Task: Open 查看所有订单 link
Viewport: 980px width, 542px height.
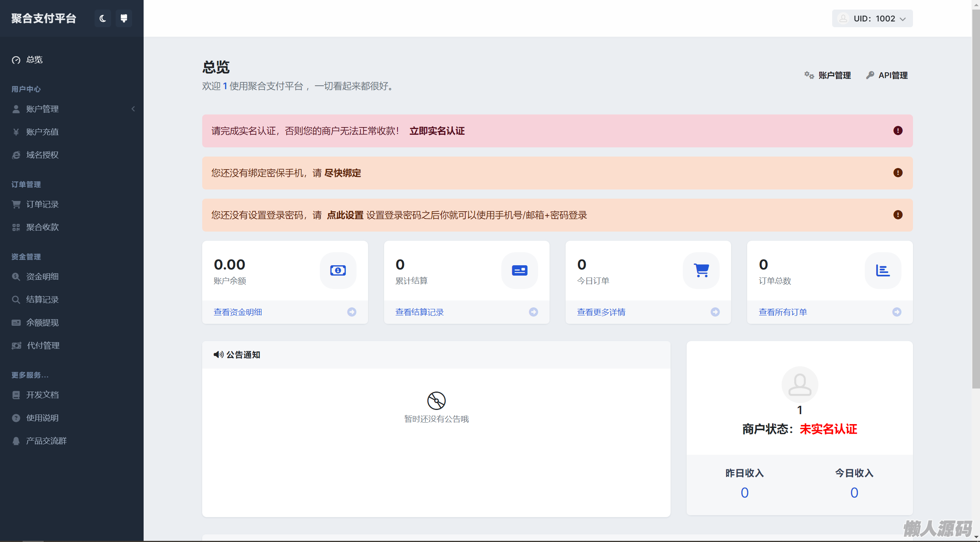Action: click(x=782, y=312)
